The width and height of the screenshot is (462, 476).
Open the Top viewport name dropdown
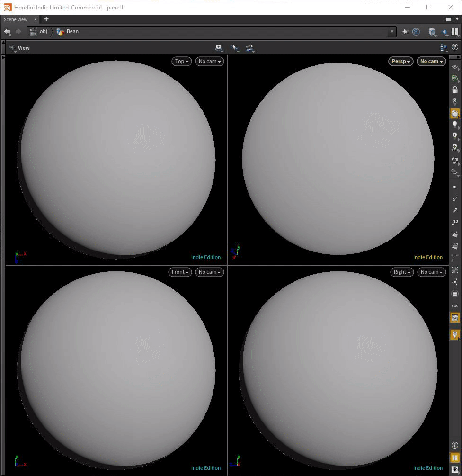(181, 61)
